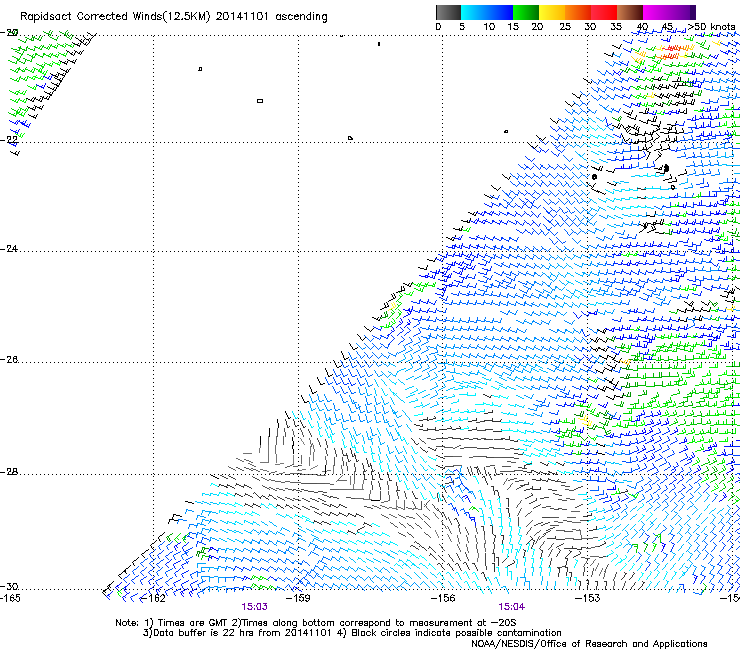Screen dimensions: 740x650
Task: Click the purple time label 15:04
Action: [x=512, y=607]
